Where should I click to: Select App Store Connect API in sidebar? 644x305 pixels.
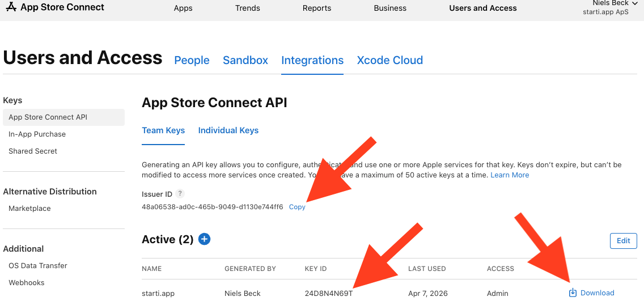click(63, 117)
